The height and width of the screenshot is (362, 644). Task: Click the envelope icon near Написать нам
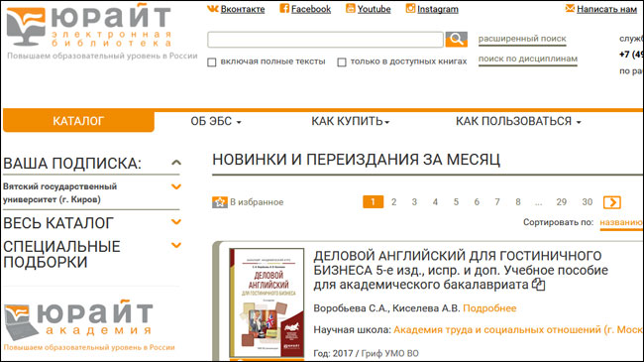(570, 8)
